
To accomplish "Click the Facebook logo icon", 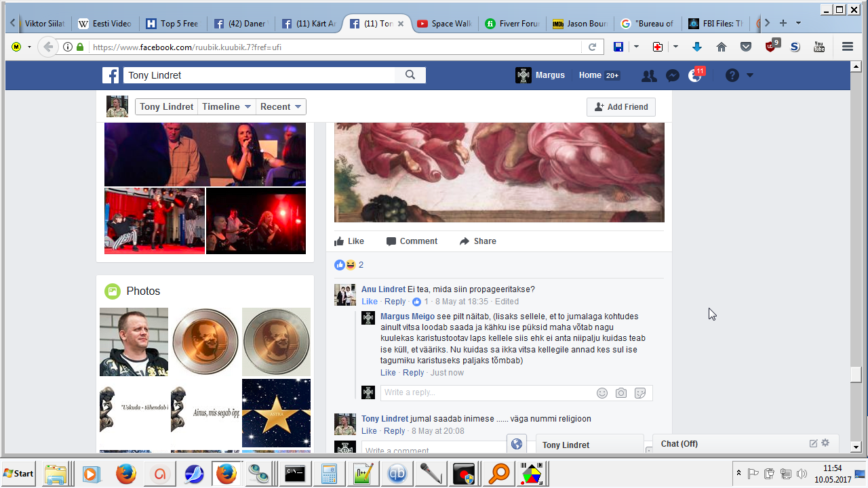I will click(111, 75).
